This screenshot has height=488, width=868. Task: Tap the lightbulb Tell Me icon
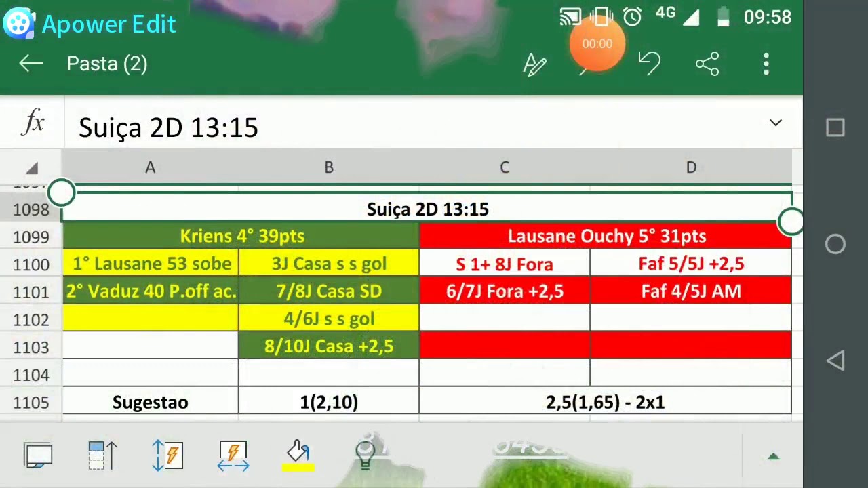coord(365,455)
